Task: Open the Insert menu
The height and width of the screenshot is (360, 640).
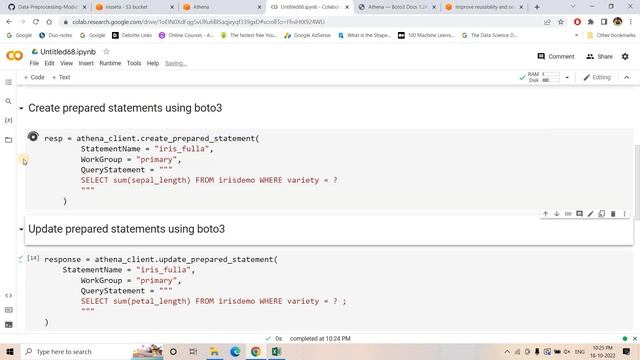Action: coord(86,63)
